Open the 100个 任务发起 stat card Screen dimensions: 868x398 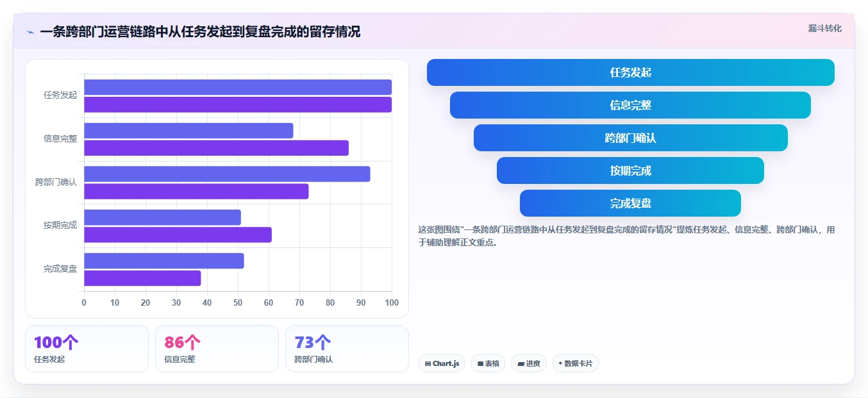coord(87,349)
